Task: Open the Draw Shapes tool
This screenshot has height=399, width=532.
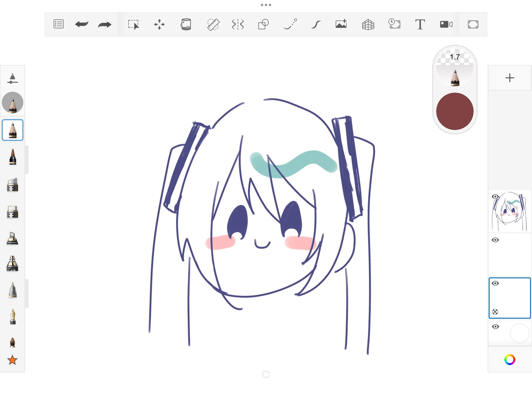Action: (x=263, y=24)
